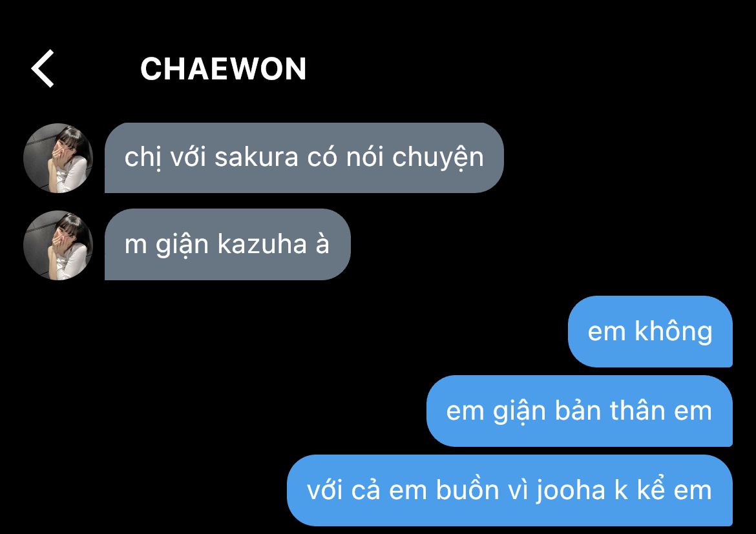Select message "chị với sakura có nói chuyện"

[304, 158]
